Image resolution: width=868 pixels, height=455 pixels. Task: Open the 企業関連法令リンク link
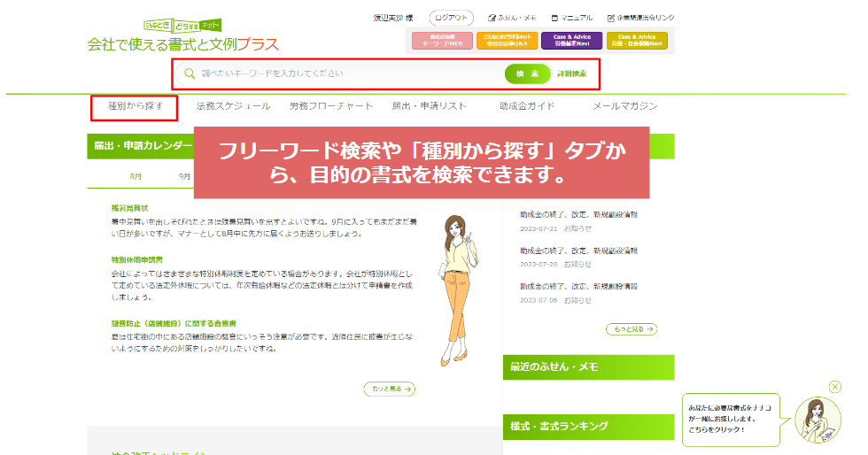[640, 18]
